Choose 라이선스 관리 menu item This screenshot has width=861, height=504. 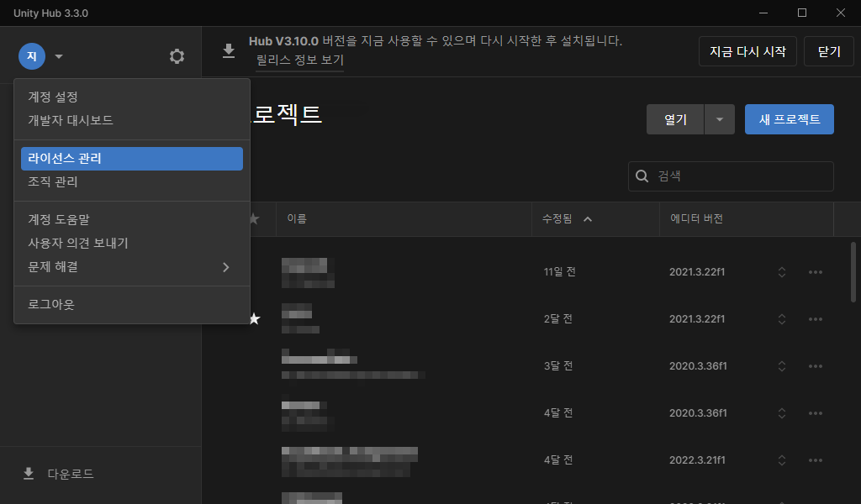[x=132, y=159]
